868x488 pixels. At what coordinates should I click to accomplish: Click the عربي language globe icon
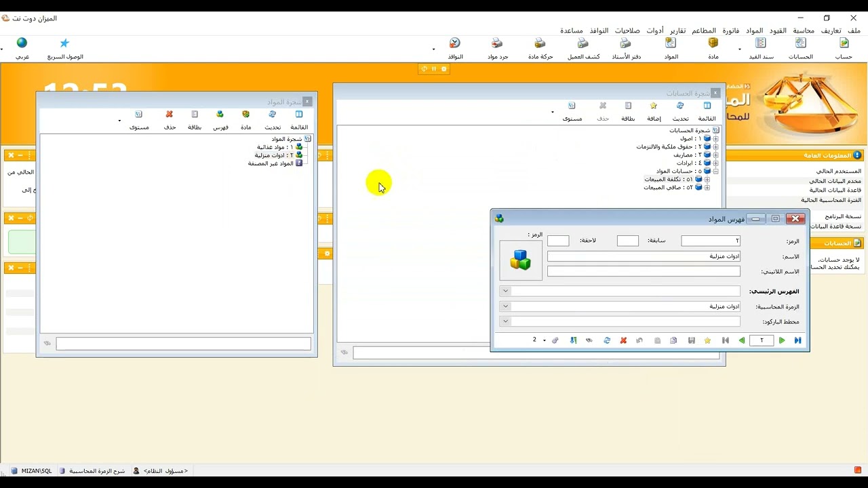click(x=22, y=49)
